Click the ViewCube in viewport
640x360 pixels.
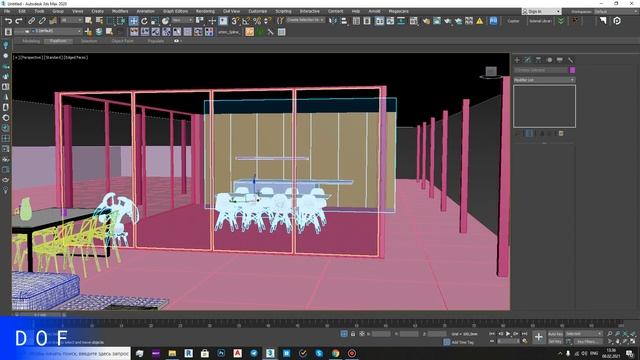click(x=491, y=72)
